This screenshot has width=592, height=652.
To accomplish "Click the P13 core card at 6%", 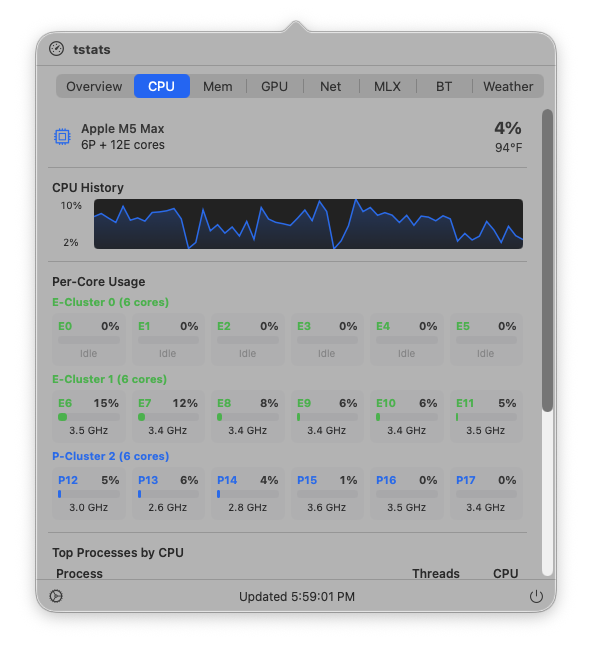I will tap(168, 493).
